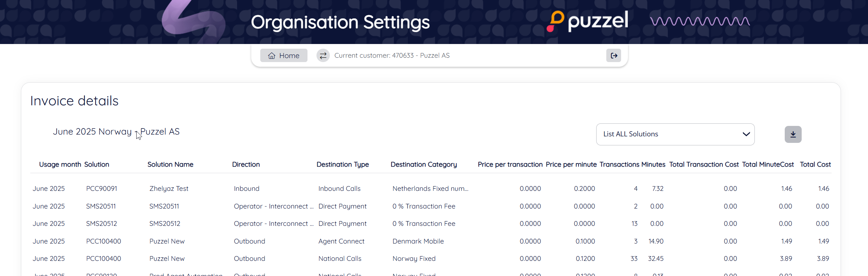
Task: Click Netherlands Fixed num... category cell
Action: coord(430,189)
